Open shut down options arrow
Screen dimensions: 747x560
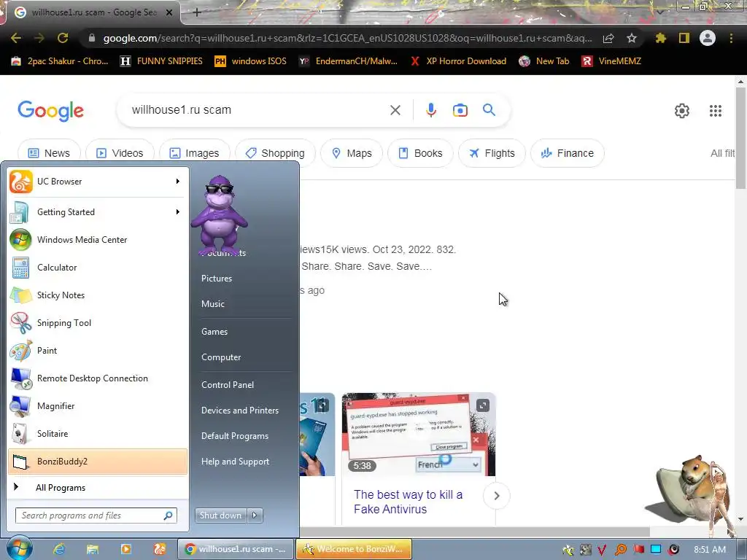(x=255, y=516)
